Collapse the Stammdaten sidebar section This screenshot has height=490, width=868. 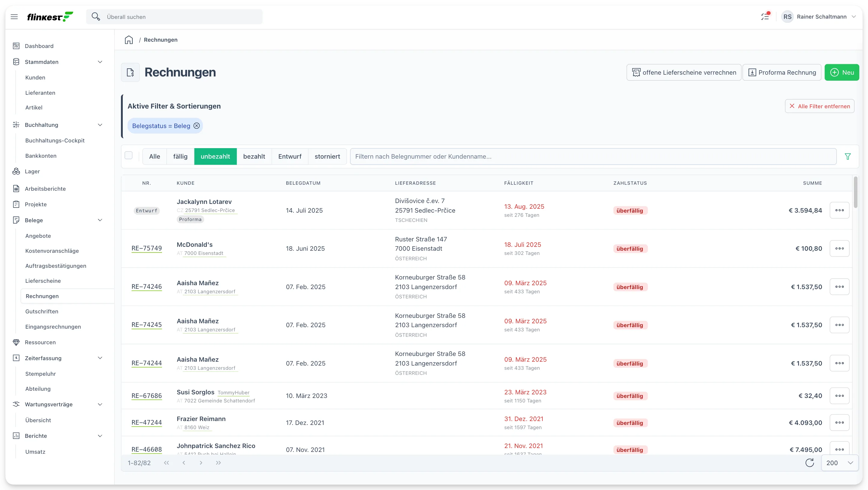100,62
